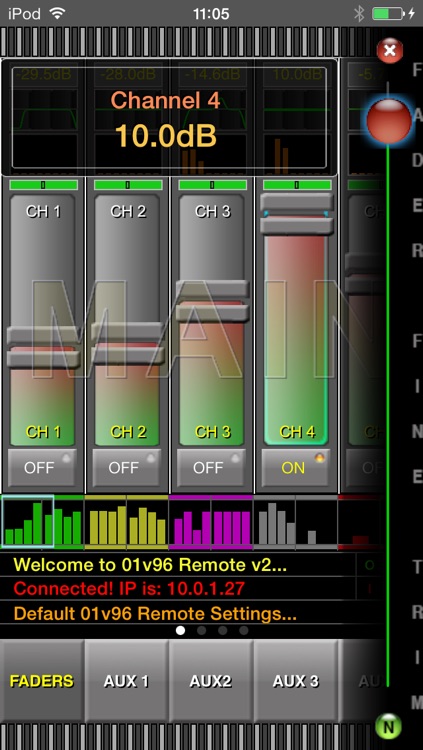Go to the third page dot
The width and height of the screenshot is (423, 750).
[223, 630]
